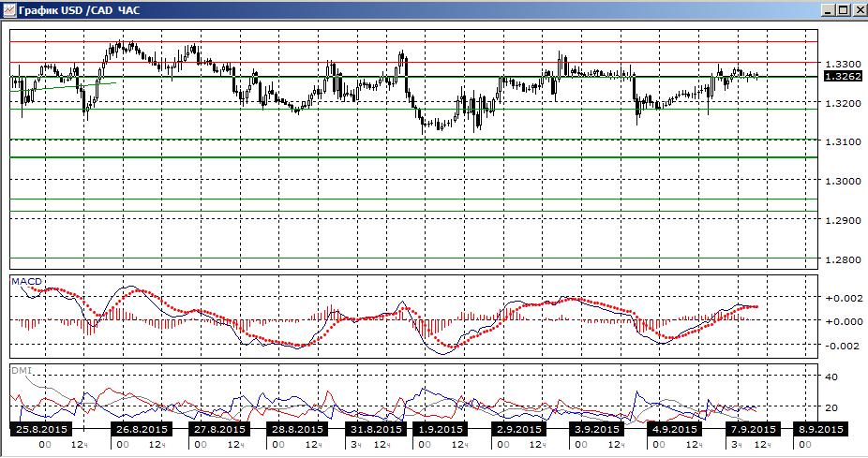Close the USD/CAD chart window
The width and height of the screenshot is (868, 458).
point(858,9)
